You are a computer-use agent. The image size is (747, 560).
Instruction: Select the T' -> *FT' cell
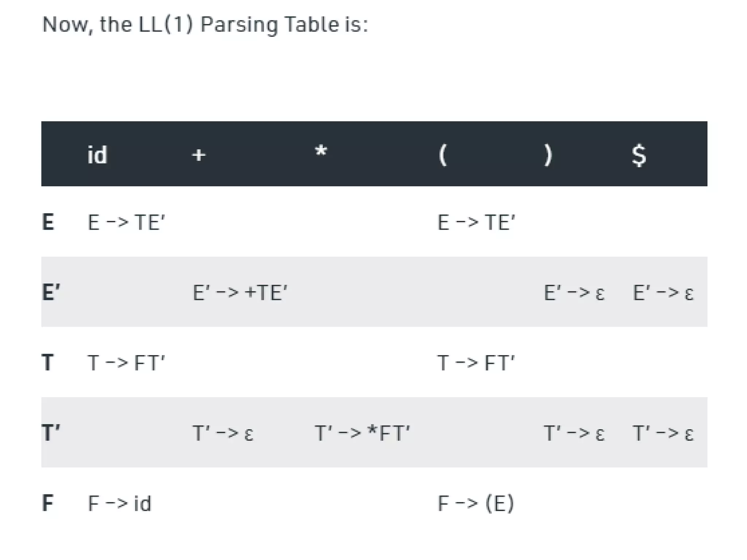click(362, 433)
